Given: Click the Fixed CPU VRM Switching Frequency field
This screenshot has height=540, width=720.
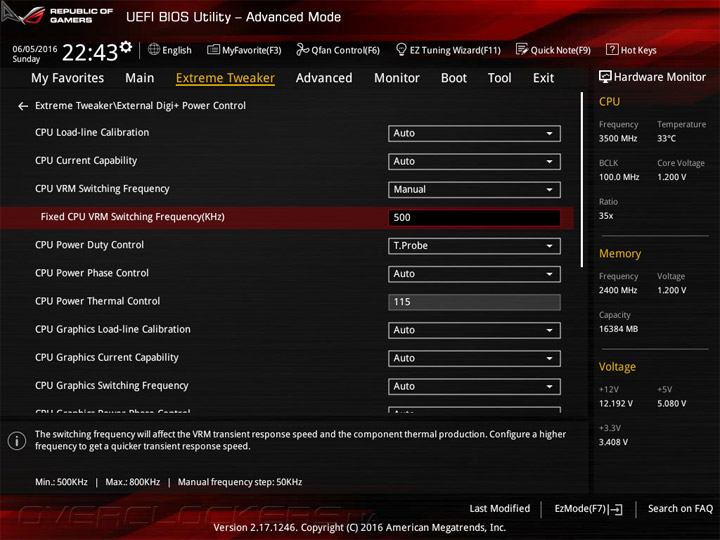Looking at the screenshot, I should (474, 218).
